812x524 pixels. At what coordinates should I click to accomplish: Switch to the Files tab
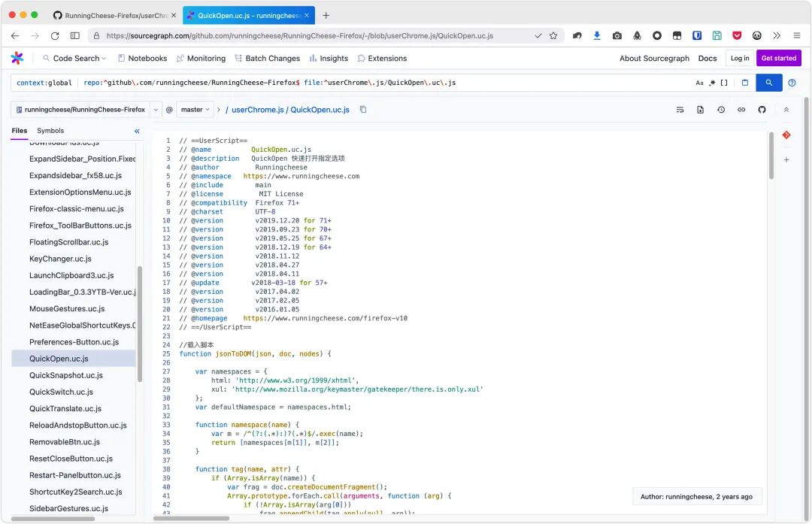coord(19,131)
